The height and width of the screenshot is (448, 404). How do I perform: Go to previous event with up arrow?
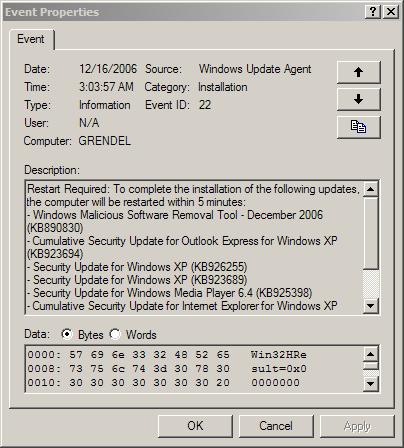click(358, 72)
